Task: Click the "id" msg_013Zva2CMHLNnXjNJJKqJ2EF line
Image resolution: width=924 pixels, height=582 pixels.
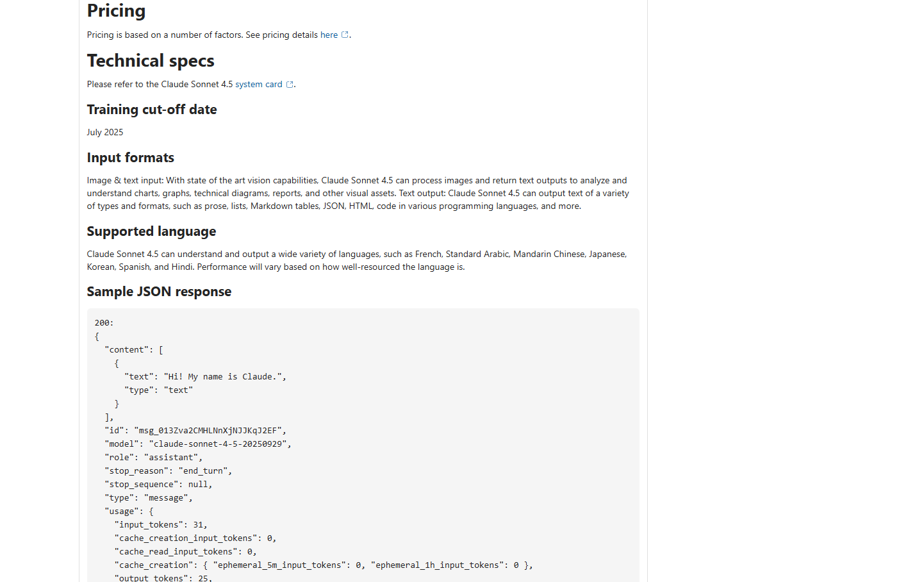Action: 195,431
